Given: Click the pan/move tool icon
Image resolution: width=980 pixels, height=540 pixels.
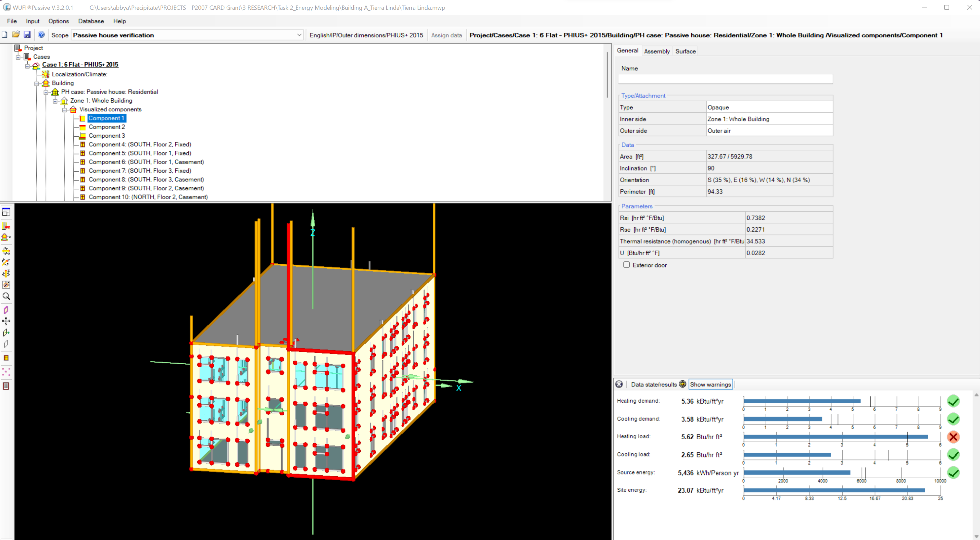Looking at the screenshot, I should (6, 284).
